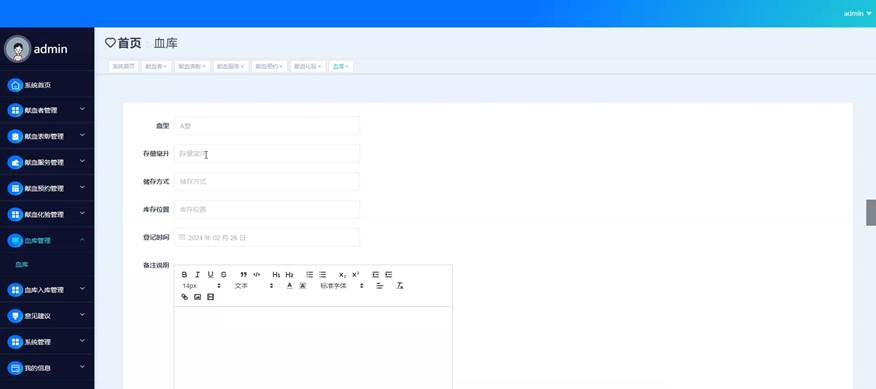Toggle bold in the remarks editor
Screen dimensions: 876x389
185,274
